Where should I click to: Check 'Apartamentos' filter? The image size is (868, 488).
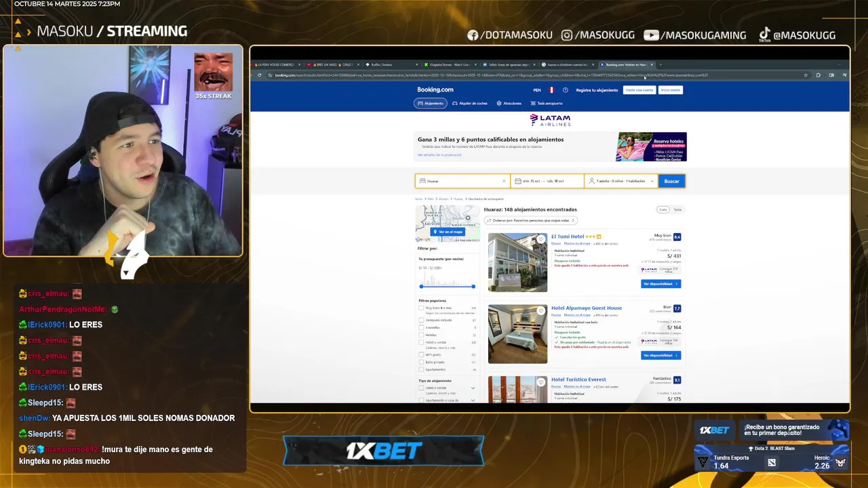(421, 369)
